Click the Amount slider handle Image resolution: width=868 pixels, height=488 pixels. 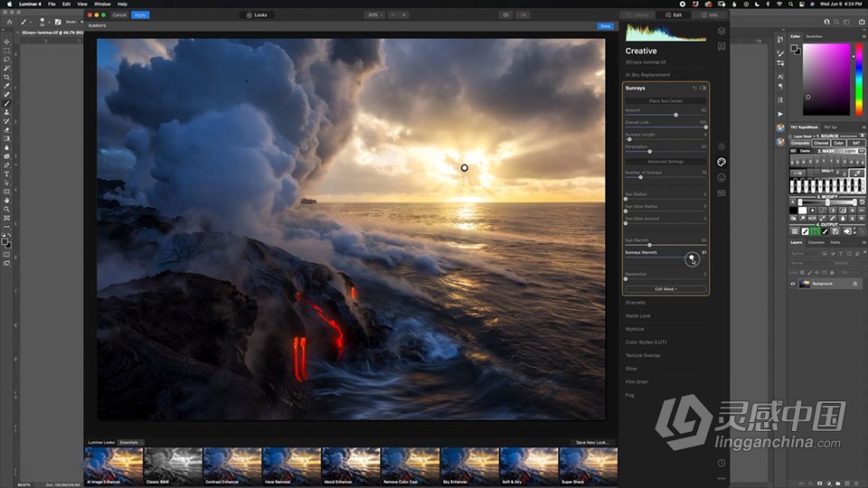tap(676, 115)
